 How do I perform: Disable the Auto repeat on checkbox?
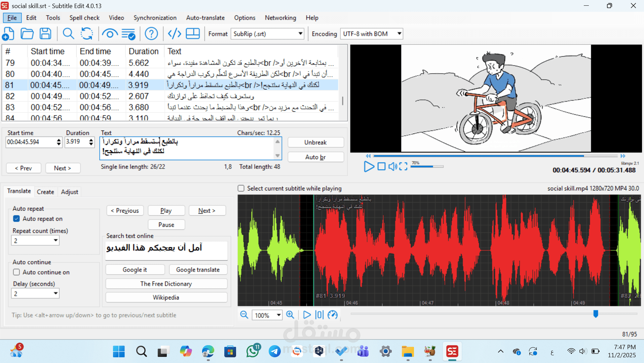[x=16, y=219]
